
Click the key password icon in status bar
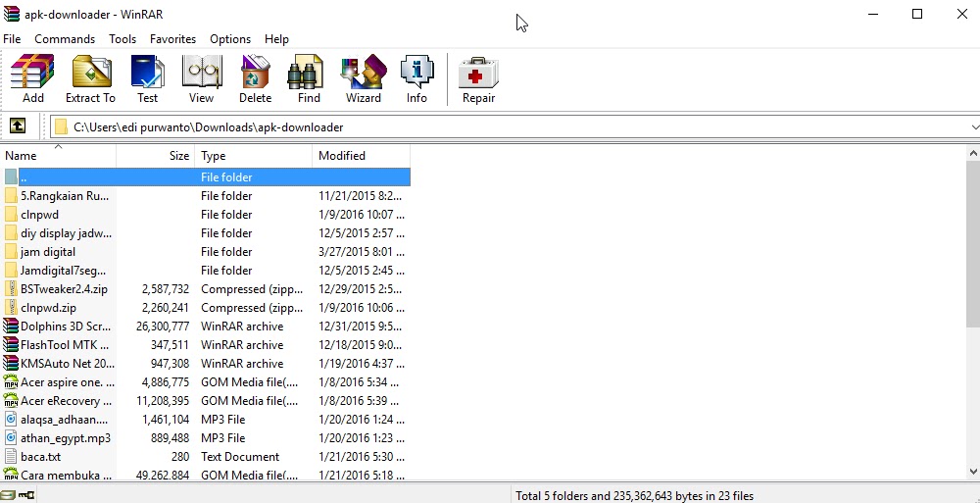point(26,495)
